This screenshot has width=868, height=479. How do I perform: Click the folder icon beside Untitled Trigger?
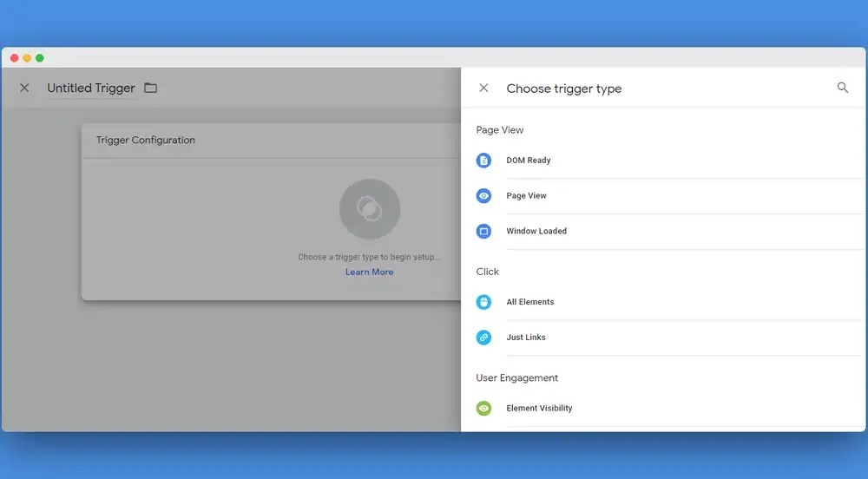pyautogui.click(x=151, y=88)
